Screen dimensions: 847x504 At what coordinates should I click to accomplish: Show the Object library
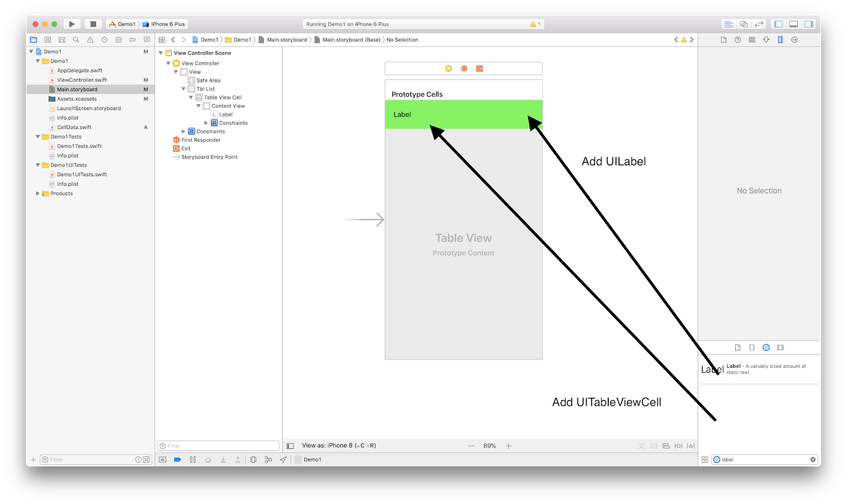point(766,347)
